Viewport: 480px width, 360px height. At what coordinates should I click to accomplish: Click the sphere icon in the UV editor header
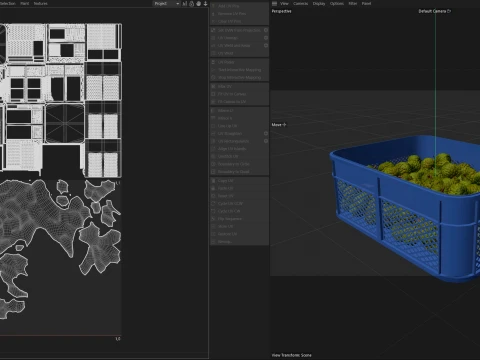199,4
